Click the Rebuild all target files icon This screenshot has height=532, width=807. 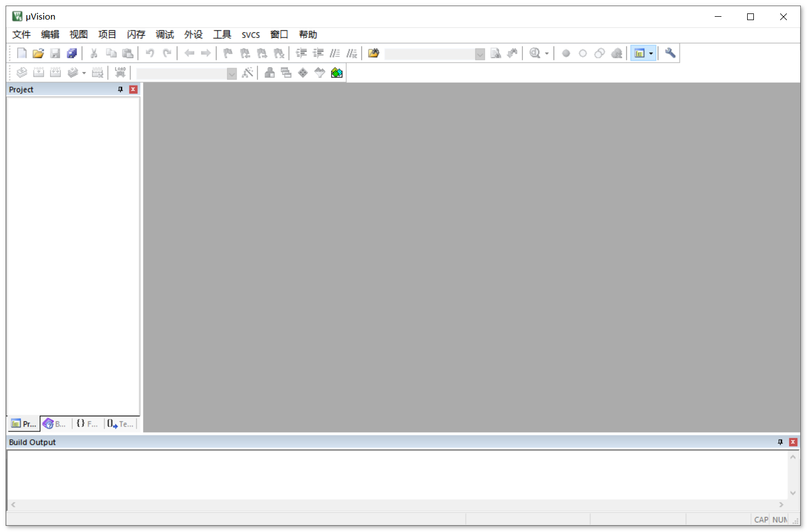tap(55, 73)
